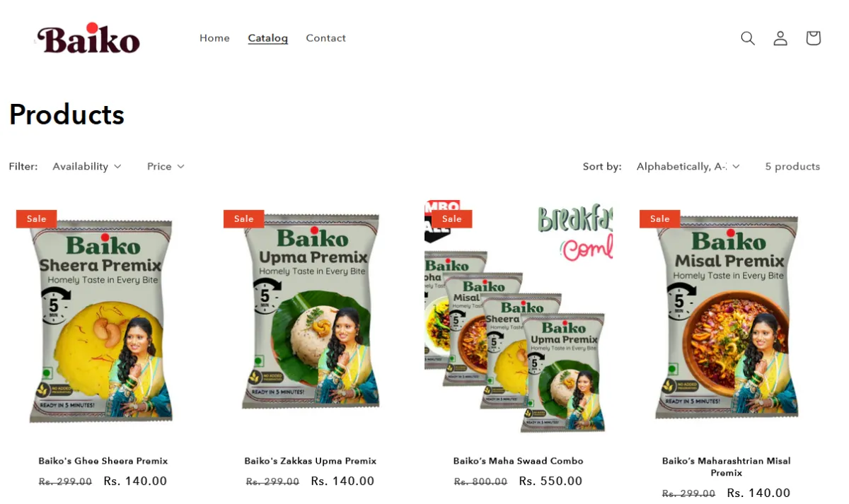Expand the Price filter

166,166
